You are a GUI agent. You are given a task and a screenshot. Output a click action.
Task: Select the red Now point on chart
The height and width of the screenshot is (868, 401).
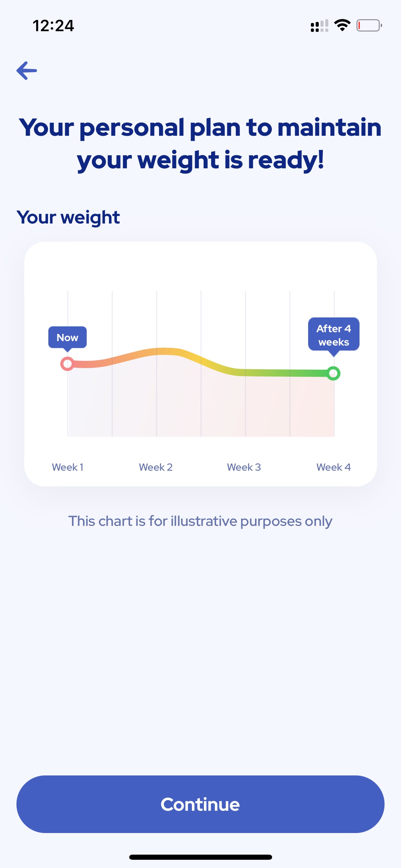pyautogui.click(x=68, y=364)
